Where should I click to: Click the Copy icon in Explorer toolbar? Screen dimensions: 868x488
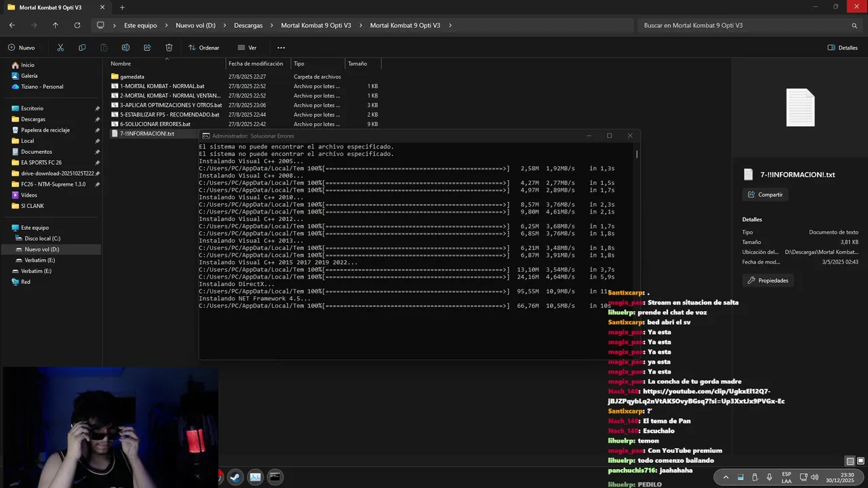(x=82, y=47)
